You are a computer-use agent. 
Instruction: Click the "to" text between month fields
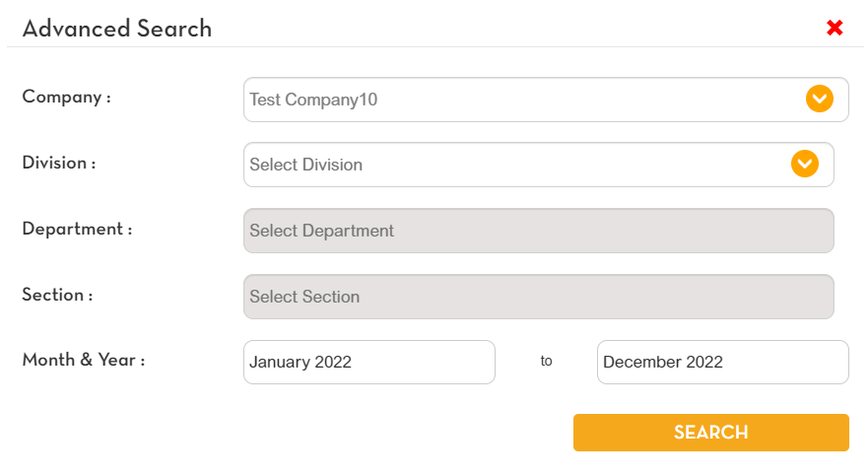[546, 362]
